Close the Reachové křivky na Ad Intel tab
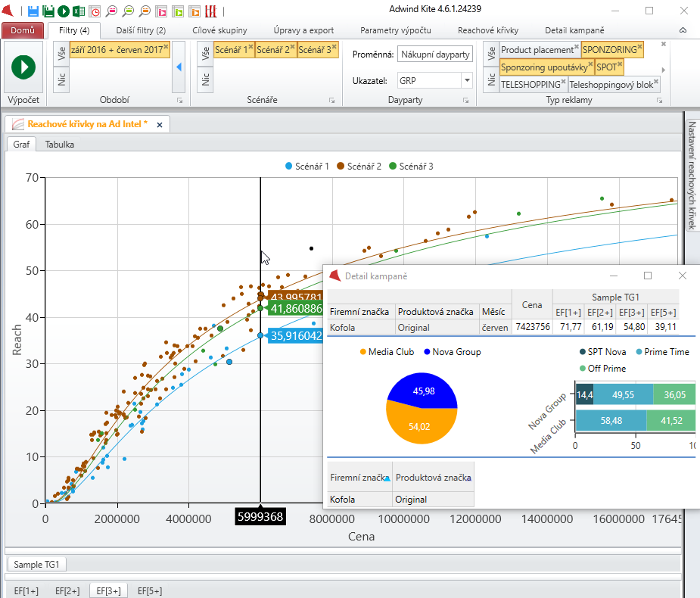The image size is (700, 598). pyautogui.click(x=160, y=123)
